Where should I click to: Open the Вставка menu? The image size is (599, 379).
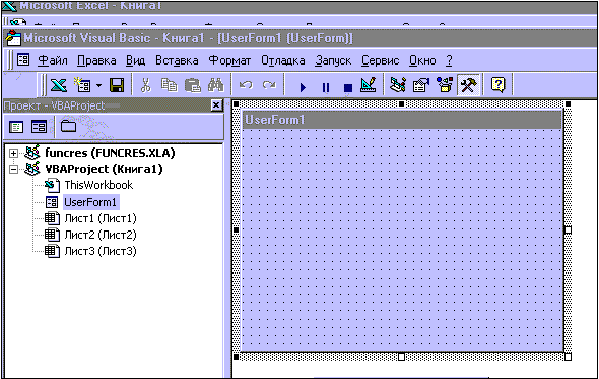176,60
